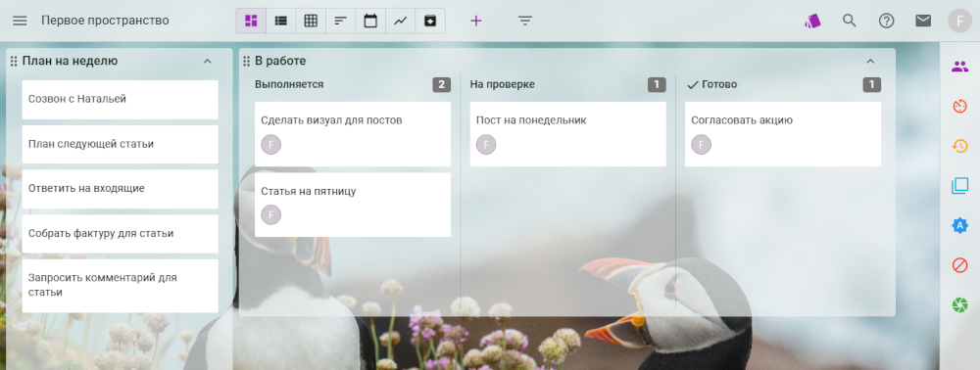
Task: Collapse the В работе board
Action: (x=870, y=61)
